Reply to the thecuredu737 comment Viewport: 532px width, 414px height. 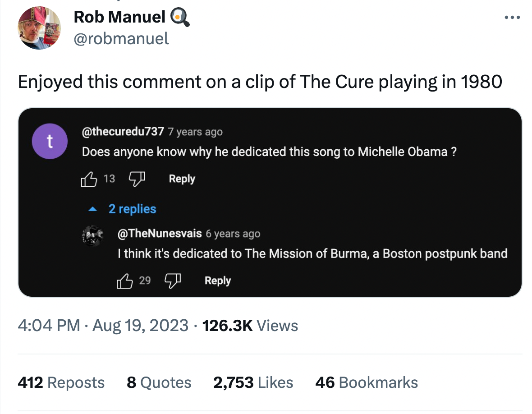click(182, 179)
